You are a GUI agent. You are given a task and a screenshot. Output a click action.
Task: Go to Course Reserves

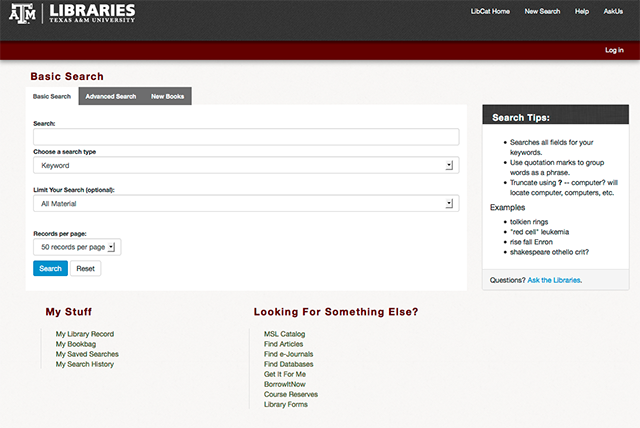[x=289, y=394]
